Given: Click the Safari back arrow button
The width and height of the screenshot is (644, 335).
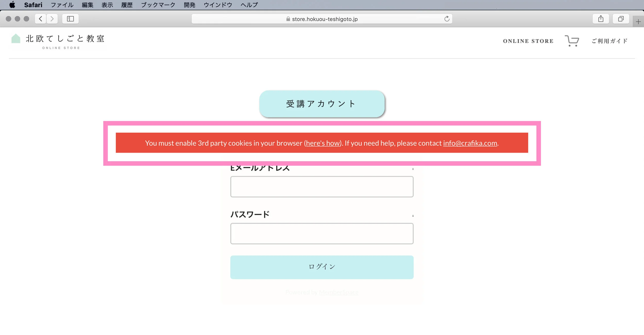Looking at the screenshot, I should point(40,19).
